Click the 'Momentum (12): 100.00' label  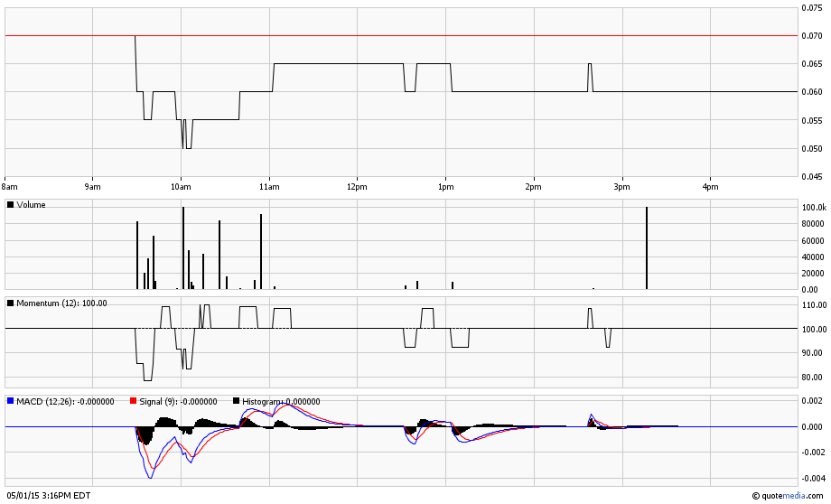click(61, 303)
